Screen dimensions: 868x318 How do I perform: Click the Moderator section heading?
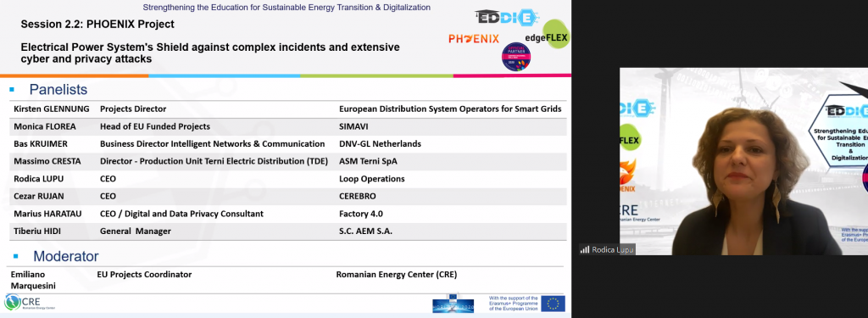point(66,256)
